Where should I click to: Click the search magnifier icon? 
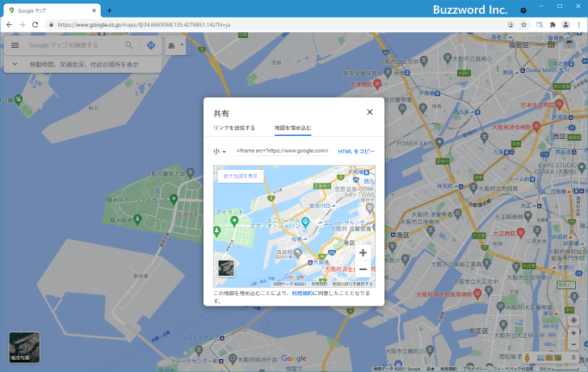129,45
